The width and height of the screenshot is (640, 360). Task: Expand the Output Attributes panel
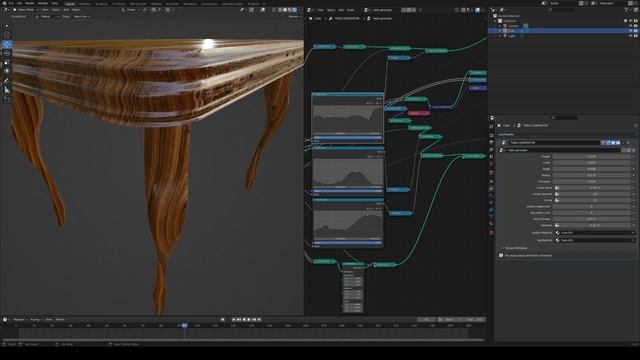point(515,248)
